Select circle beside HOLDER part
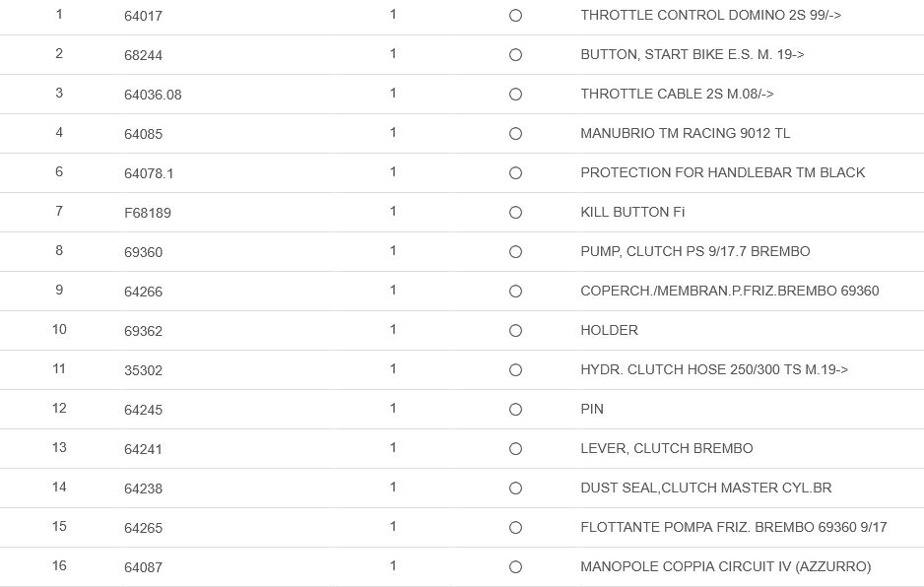The height and width of the screenshot is (587, 924). (515, 331)
